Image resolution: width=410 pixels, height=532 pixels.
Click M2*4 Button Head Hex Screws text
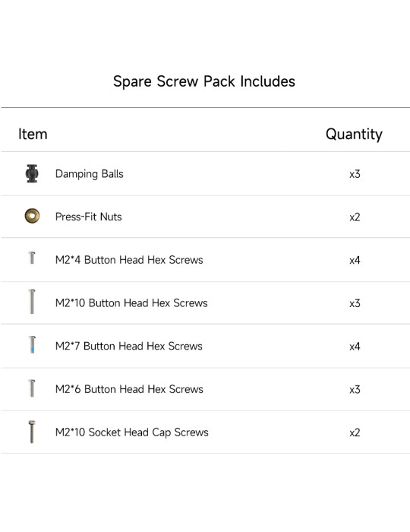point(129,260)
